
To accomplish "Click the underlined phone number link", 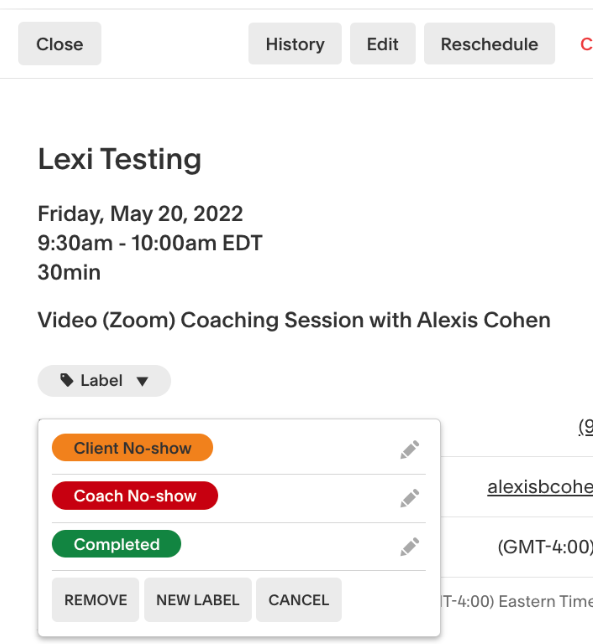I will 585,427.
